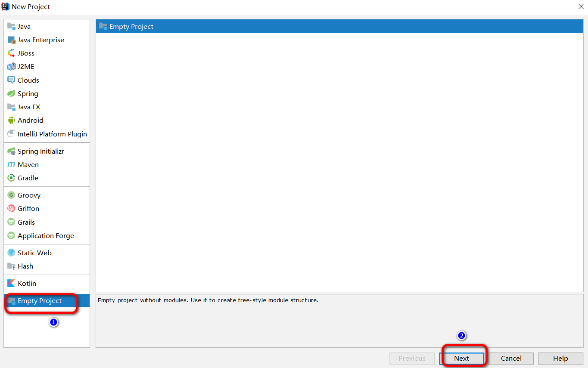The height and width of the screenshot is (368, 588).
Task: Click the IntelliJ Platform Plugin icon
Action: tap(11, 134)
